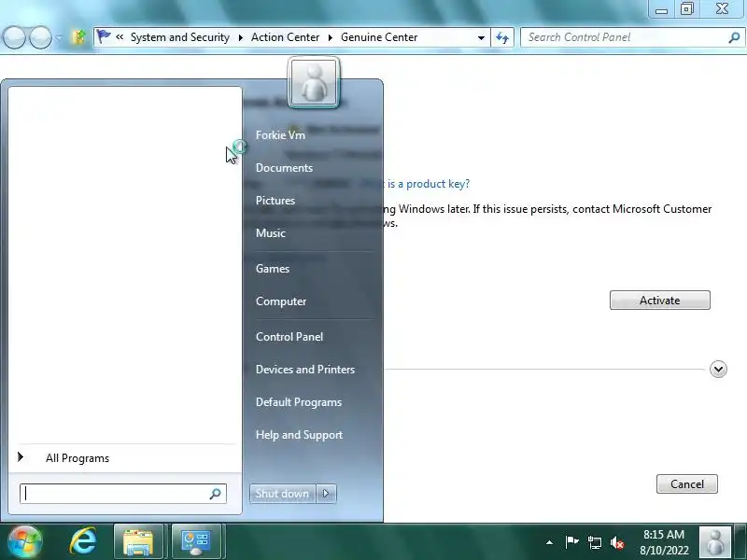Open address bar history dropdown
Image resolution: width=747 pixels, height=560 pixels.
click(481, 37)
